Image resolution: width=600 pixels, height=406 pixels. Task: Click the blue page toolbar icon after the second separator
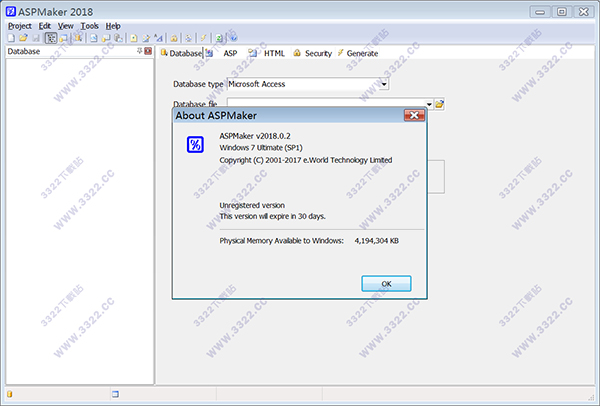(x=94, y=38)
